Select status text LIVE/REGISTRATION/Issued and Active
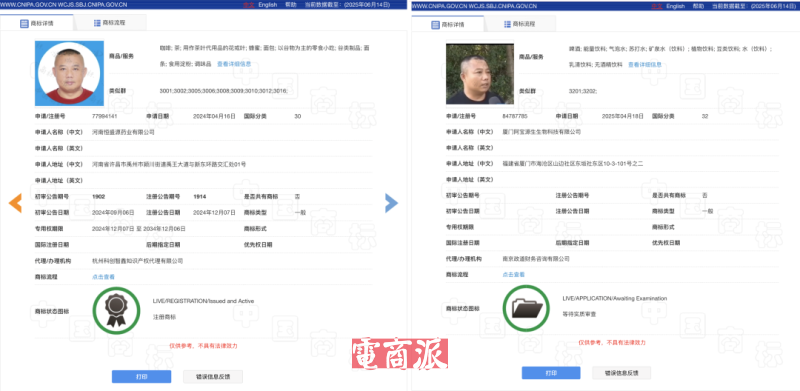Image resolution: width=800 pixels, height=391 pixels. 203,301
